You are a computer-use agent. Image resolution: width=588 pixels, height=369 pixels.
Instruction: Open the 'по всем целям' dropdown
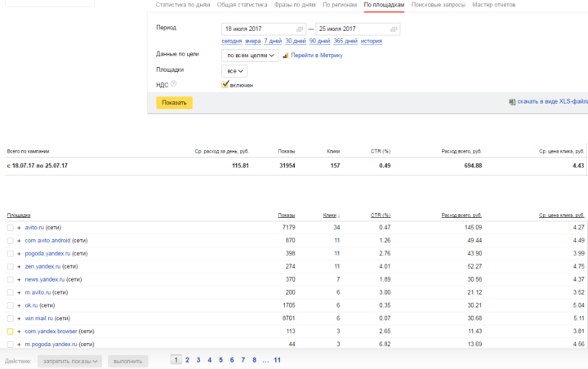click(x=250, y=56)
